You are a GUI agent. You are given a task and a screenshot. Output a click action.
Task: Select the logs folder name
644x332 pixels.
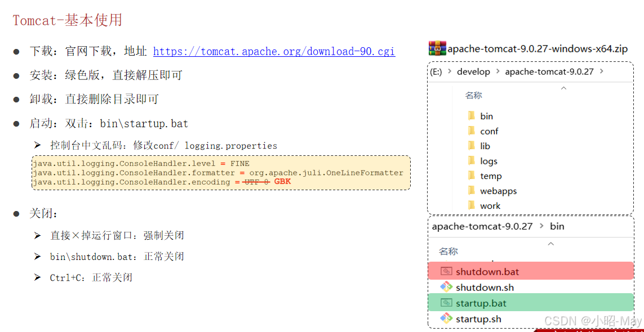click(x=488, y=161)
